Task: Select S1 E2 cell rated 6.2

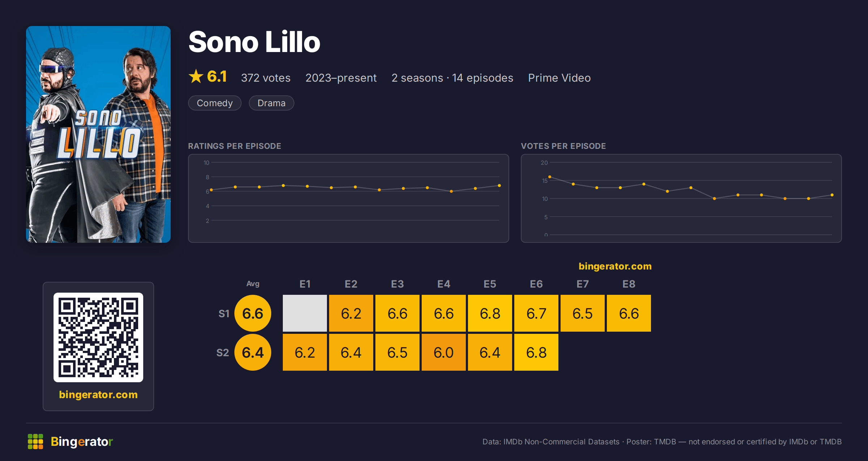Action: (x=351, y=313)
